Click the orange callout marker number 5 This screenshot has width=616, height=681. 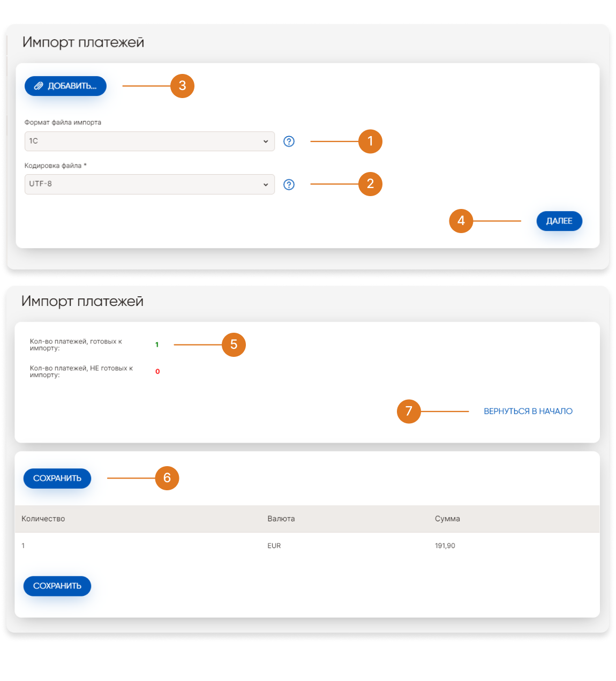[234, 345]
